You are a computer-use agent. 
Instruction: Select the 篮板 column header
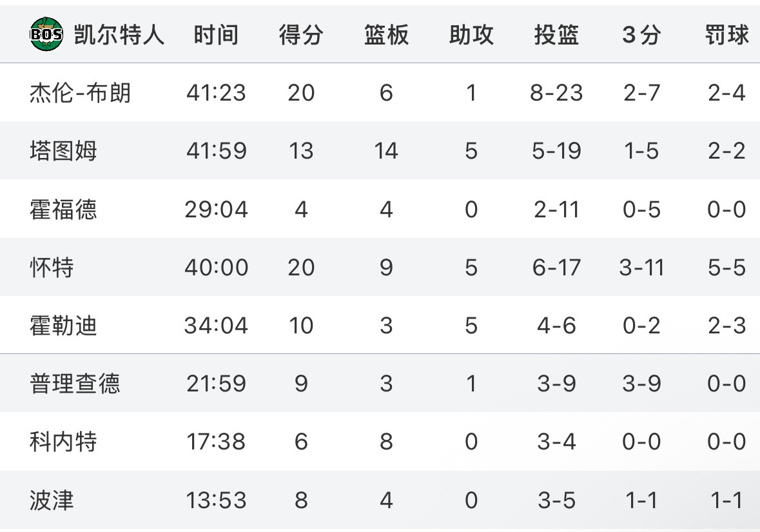(x=386, y=35)
